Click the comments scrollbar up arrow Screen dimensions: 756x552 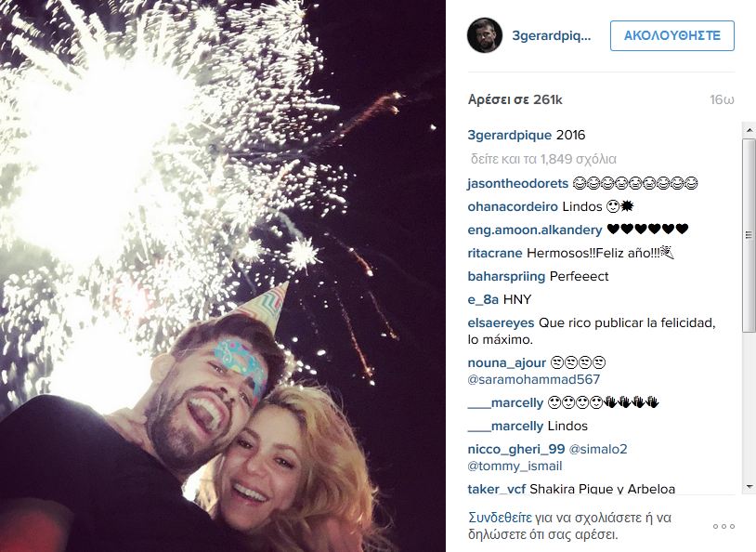[749, 130]
